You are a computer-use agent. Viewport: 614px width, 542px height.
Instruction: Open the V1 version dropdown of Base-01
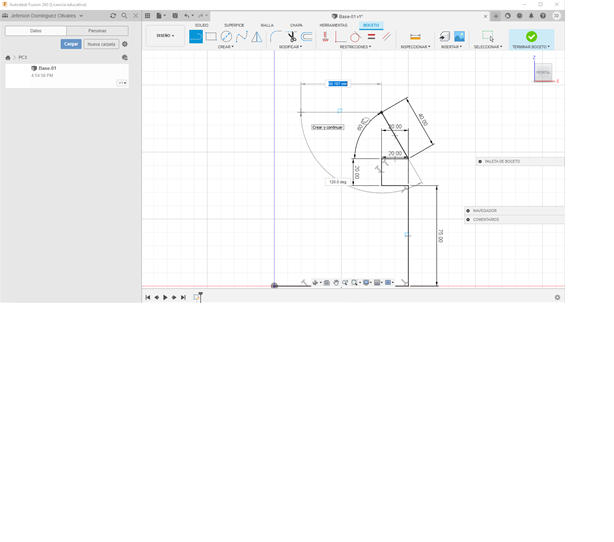tap(122, 83)
